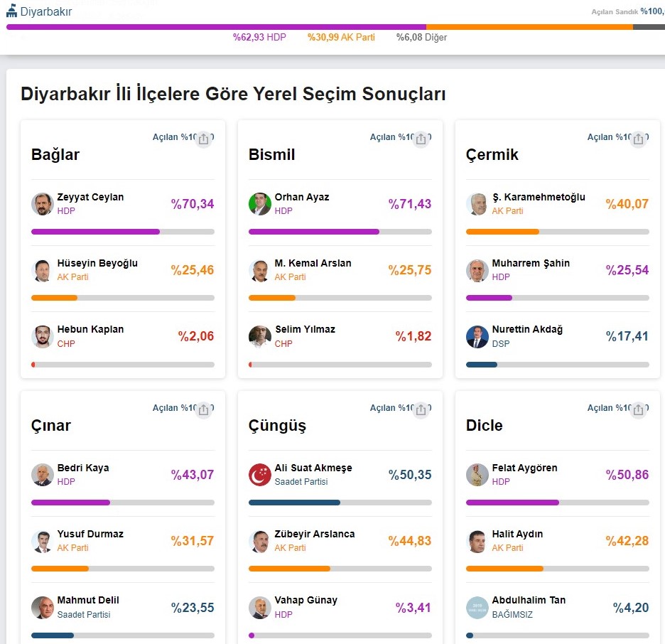Click the %30,99 AK Parti legend label
Screen dimensions: 665x644
[341, 38]
